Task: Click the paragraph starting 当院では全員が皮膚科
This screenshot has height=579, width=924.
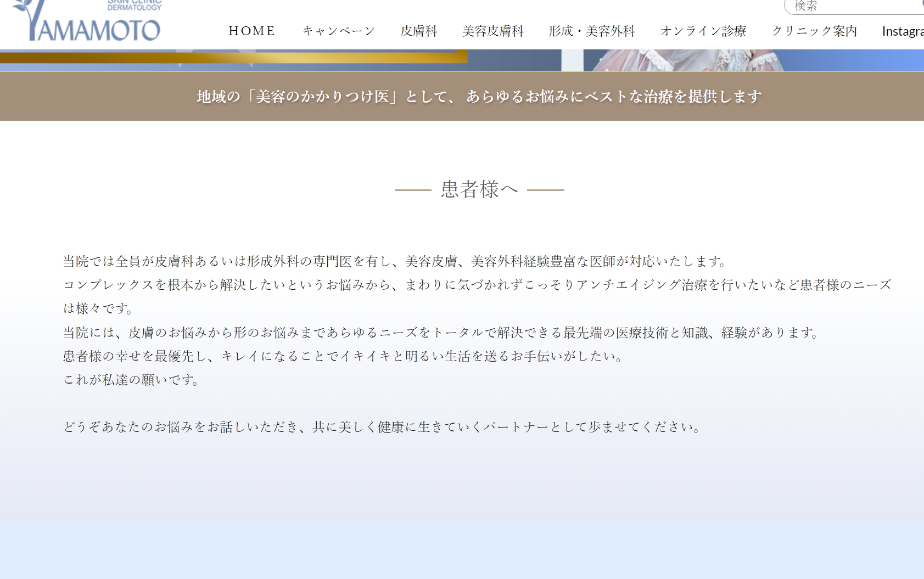Action: pos(395,261)
